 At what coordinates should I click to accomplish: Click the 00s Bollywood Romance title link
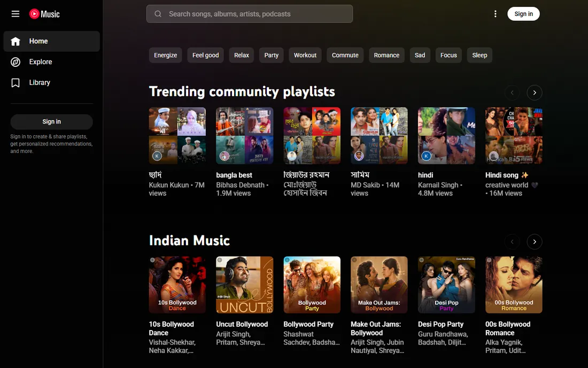pyautogui.click(x=508, y=328)
